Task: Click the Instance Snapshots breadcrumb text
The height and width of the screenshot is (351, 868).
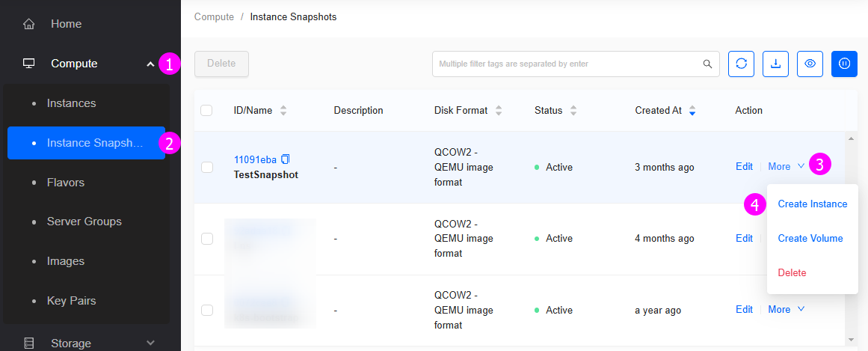Action: pos(293,17)
